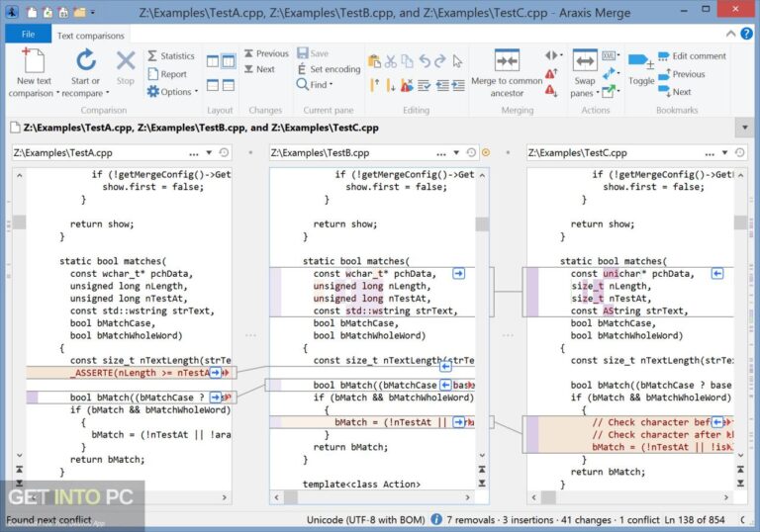Image resolution: width=760 pixels, height=532 pixels.
Task: Jump to previous conflict warning icon
Action: 551,73
